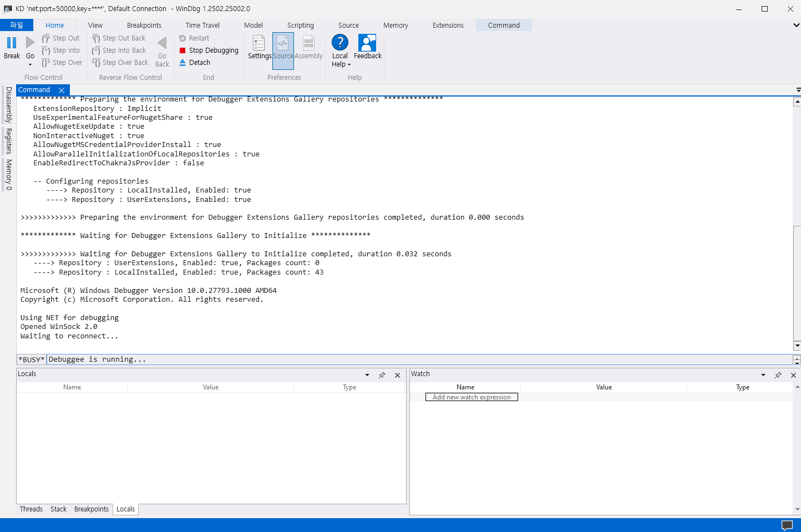Open the Scripting ribbon tab
The width and height of the screenshot is (801, 532).
pyautogui.click(x=301, y=25)
